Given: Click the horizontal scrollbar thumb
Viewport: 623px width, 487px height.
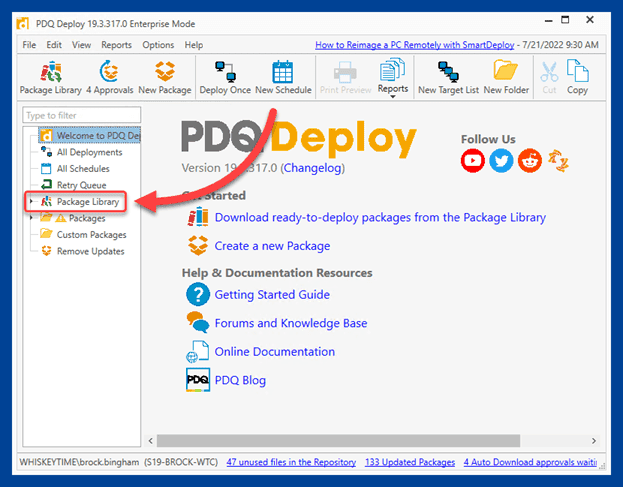Looking at the screenshot, I should (x=338, y=441).
